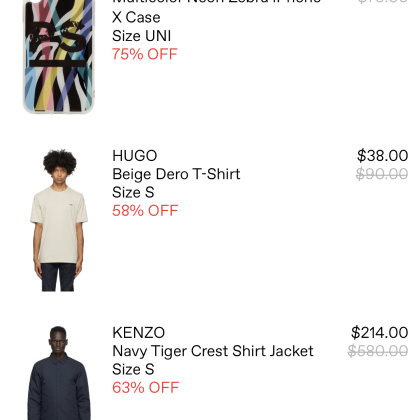
Task: Open the KENZO navy jacket photo
Action: pos(59,373)
